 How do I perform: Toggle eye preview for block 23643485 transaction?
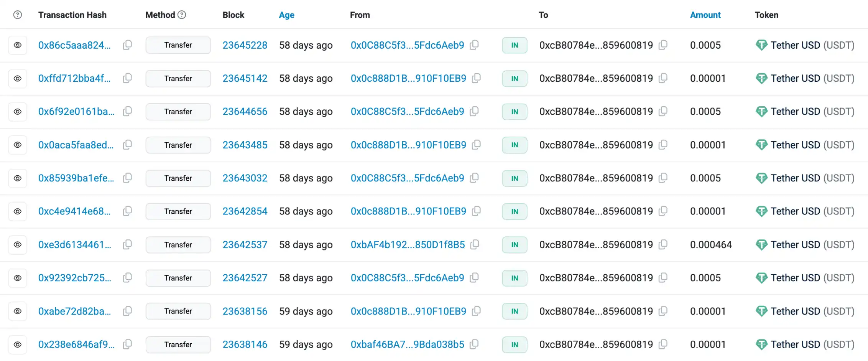tap(18, 145)
